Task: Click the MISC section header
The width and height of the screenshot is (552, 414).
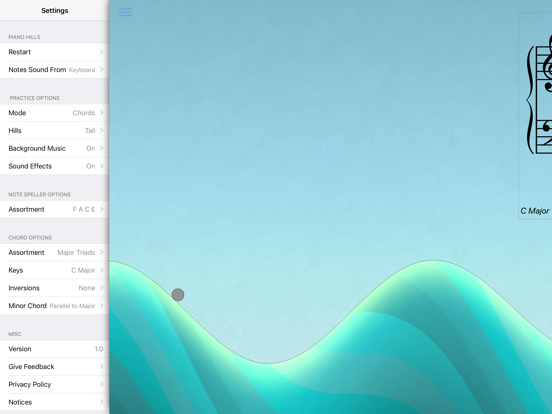Action: tap(15, 334)
